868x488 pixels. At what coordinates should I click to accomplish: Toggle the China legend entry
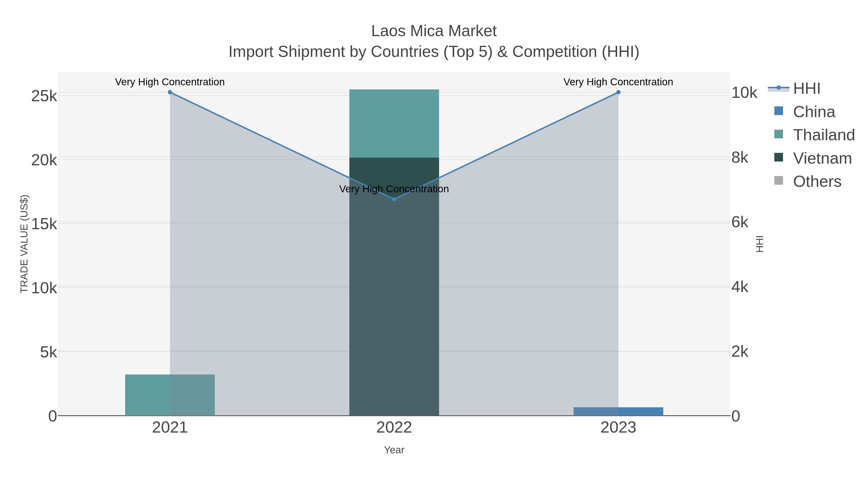pos(805,112)
